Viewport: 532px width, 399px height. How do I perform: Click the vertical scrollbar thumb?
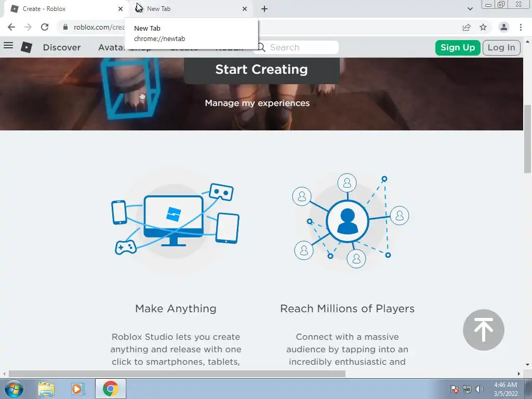coord(528,139)
